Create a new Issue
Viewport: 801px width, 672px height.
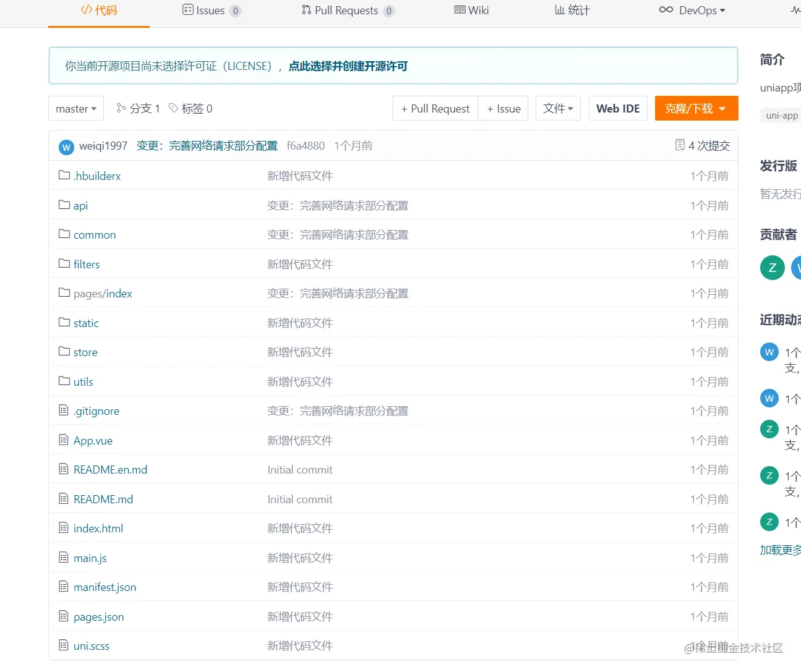pos(503,109)
